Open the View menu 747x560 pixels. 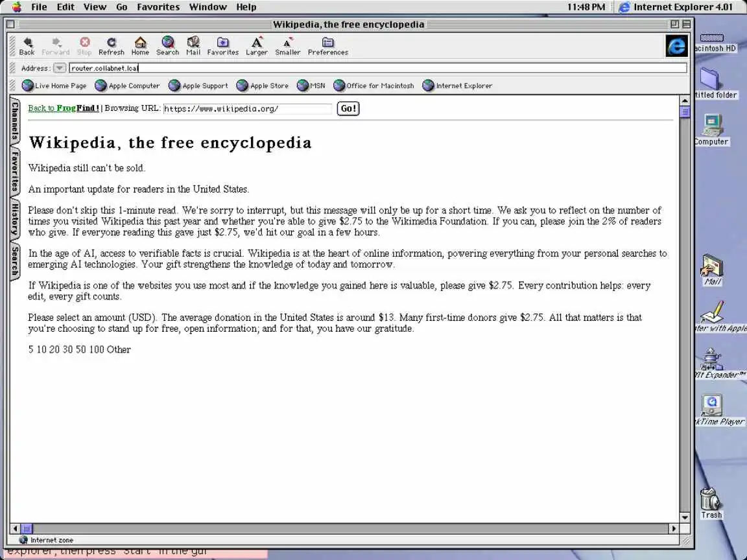95,6
